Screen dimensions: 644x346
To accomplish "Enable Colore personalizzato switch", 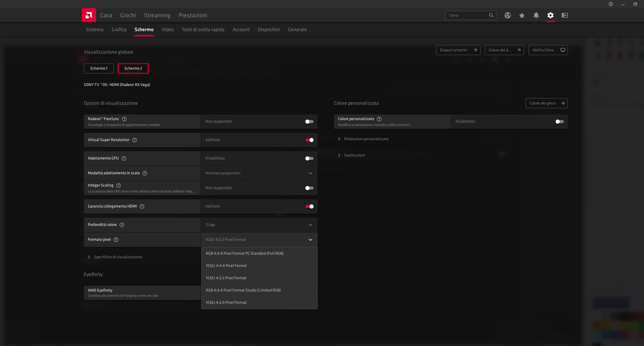I will tap(559, 121).
